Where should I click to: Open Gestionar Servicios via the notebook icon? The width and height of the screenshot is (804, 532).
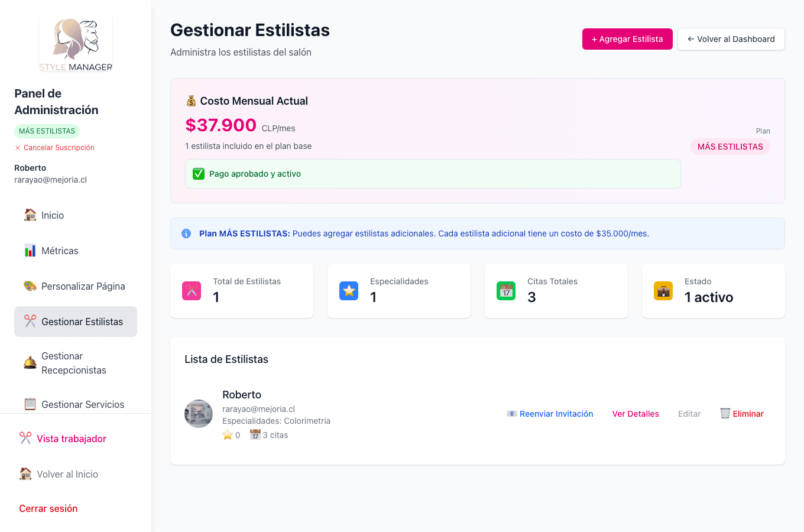click(30, 404)
